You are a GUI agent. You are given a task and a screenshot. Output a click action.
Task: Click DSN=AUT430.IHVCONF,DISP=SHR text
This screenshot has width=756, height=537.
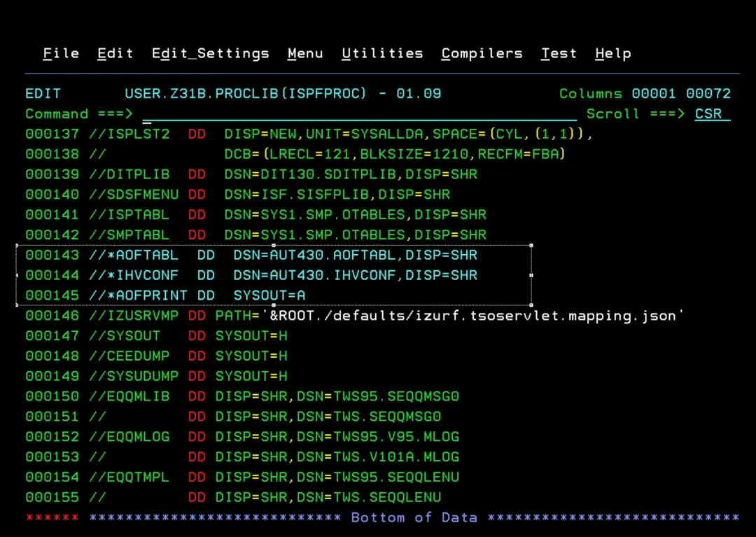pos(356,275)
